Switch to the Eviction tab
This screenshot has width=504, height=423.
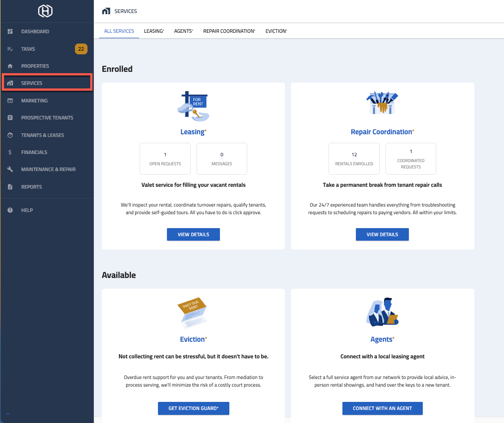tap(276, 31)
